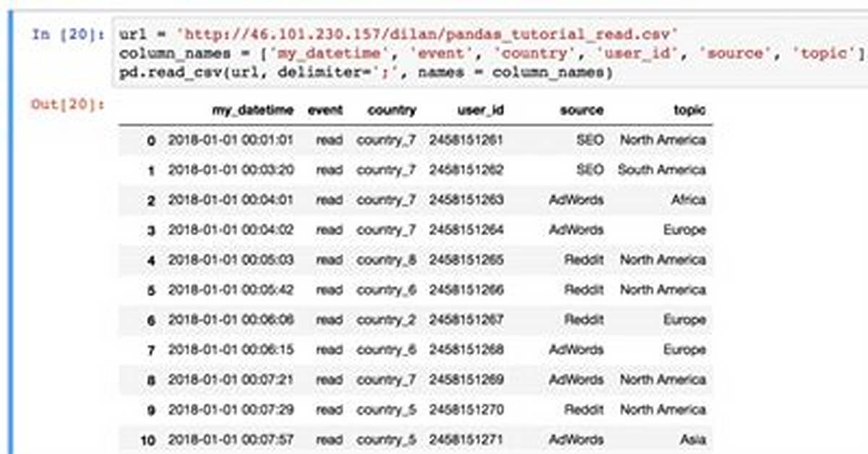Click user_id 2458151267
This screenshot has height=454, width=868.
(467, 320)
